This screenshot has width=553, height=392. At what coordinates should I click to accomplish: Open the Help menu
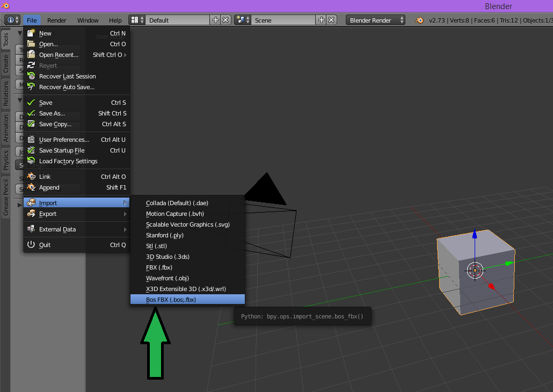115,20
